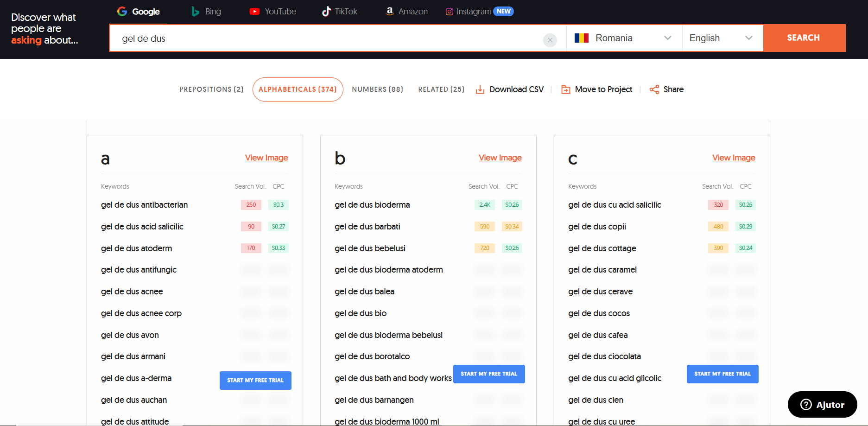Open the Romania country dropdown
Viewport: 868px width, 426px height.
click(x=624, y=38)
